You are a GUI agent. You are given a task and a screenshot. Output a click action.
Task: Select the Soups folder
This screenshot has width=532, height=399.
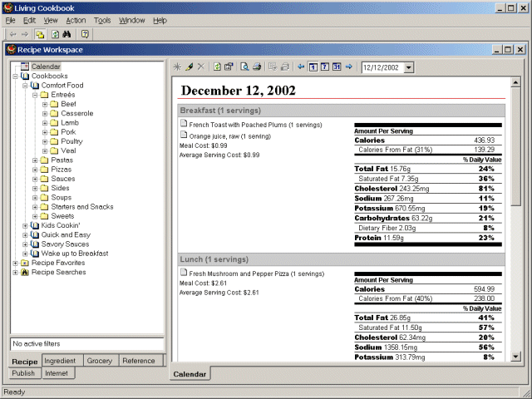61,198
